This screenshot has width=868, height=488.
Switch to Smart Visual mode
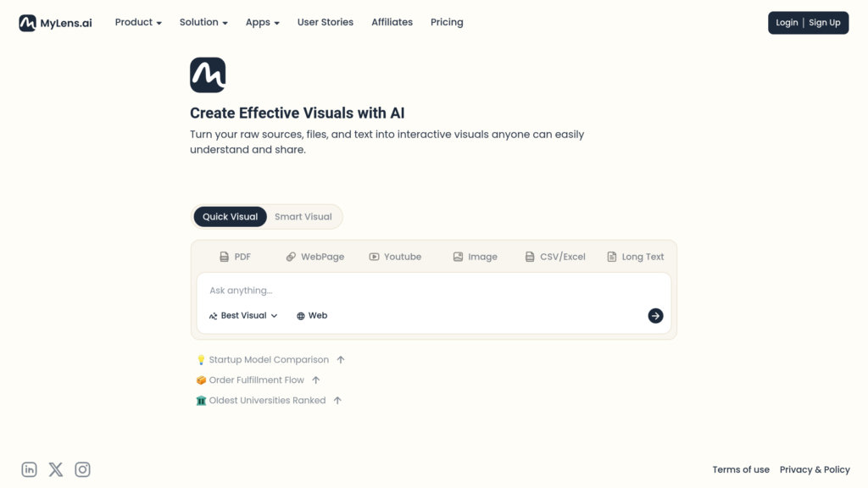coord(303,217)
